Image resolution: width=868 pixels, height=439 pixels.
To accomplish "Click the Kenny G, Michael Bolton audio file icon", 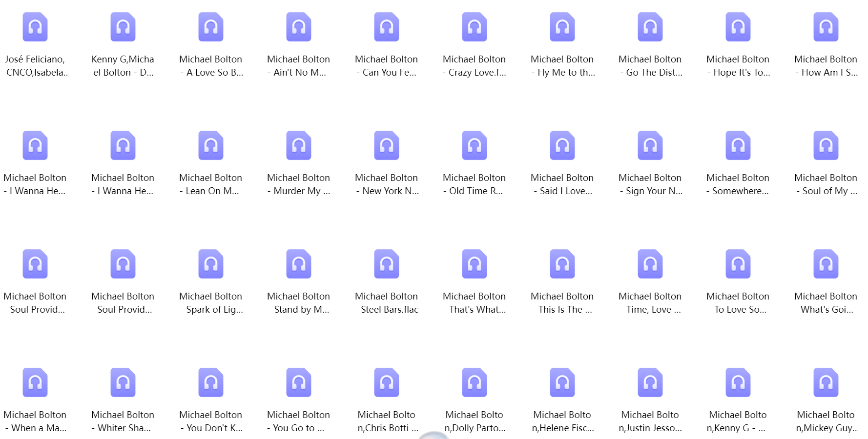I will point(123,27).
